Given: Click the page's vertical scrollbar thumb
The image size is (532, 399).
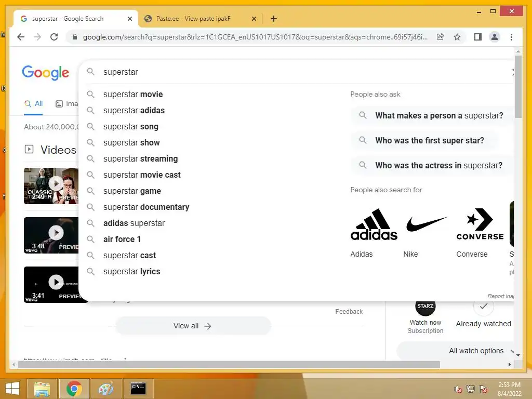Looking at the screenshot, I should pos(518,87).
